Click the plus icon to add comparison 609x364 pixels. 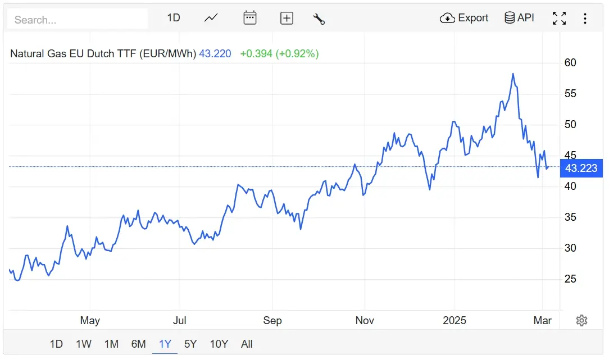(287, 19)
